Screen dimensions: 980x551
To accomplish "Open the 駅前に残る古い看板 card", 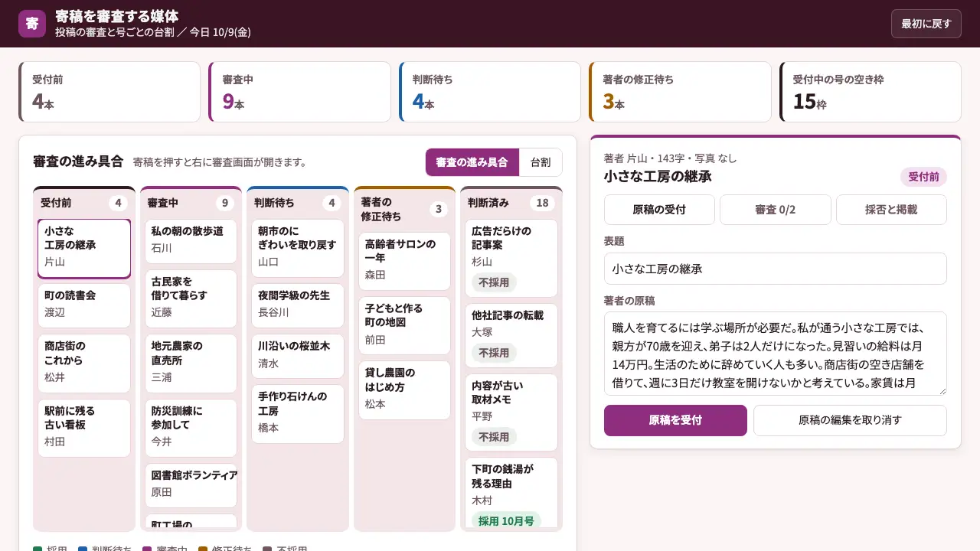I will click(84, 428).
